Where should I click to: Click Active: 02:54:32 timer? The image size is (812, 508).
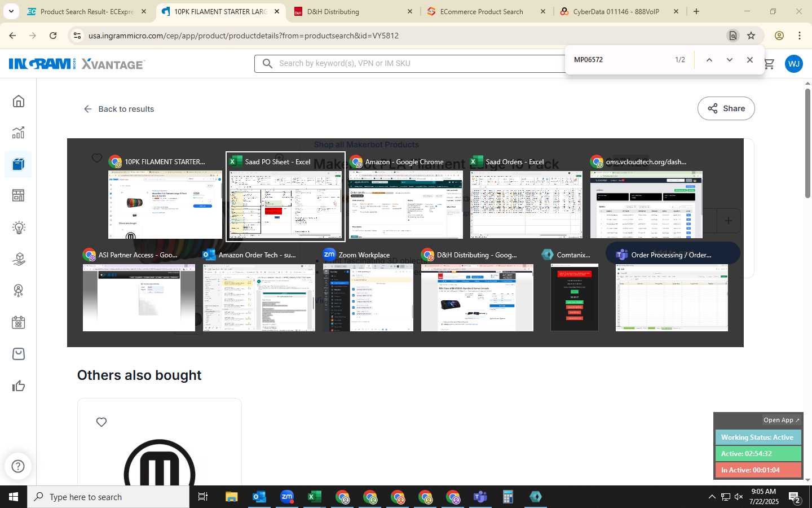click(x=758, y=454)
